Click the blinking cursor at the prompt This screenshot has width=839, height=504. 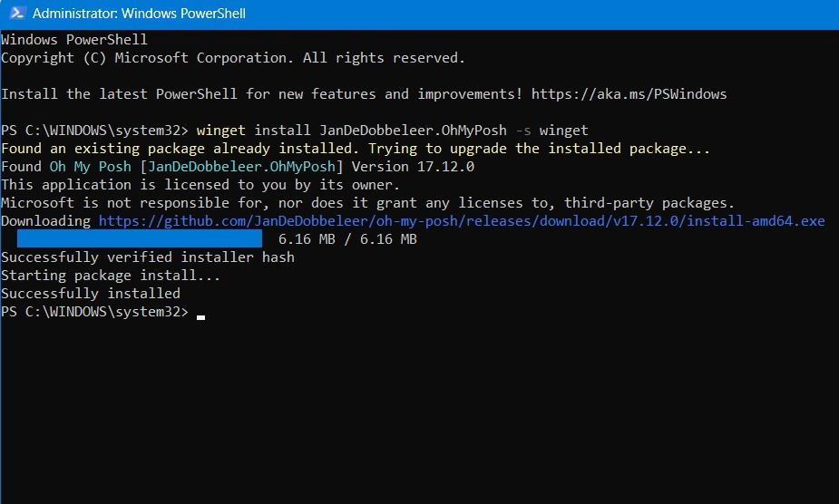200,317
